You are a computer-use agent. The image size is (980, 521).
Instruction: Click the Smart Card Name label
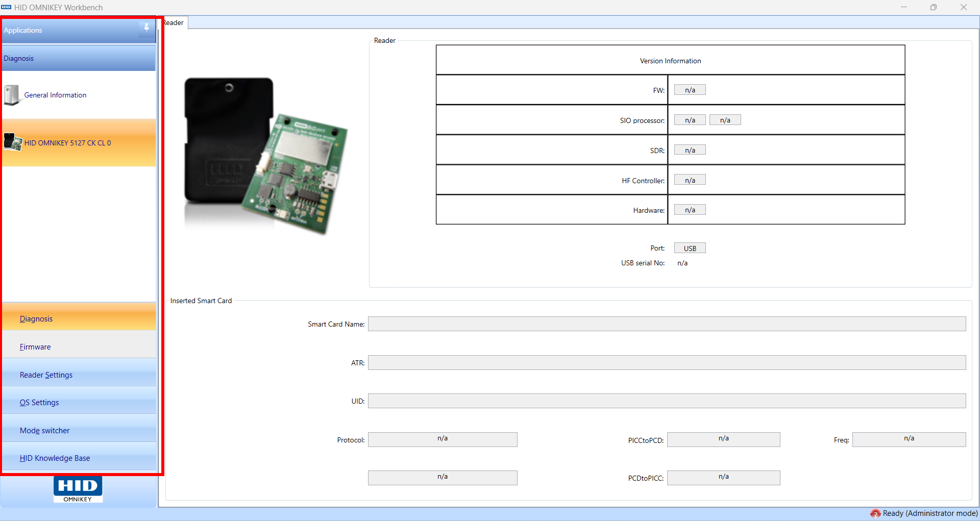click(336, 324)
